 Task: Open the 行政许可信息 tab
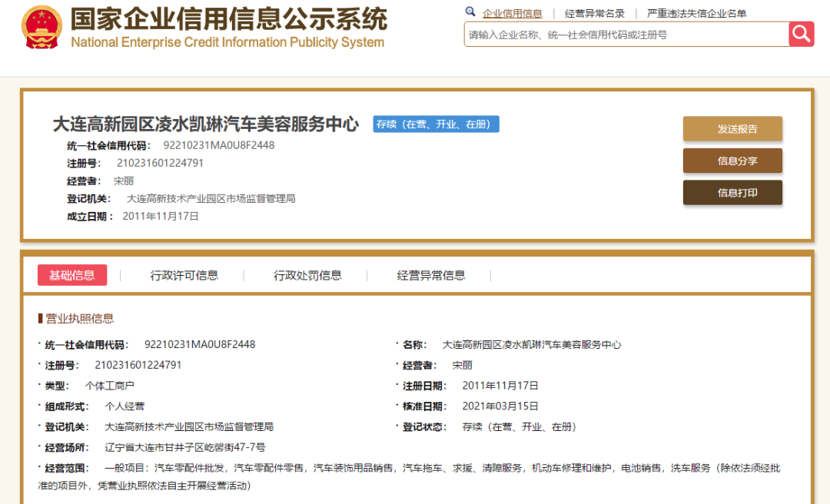184,275
